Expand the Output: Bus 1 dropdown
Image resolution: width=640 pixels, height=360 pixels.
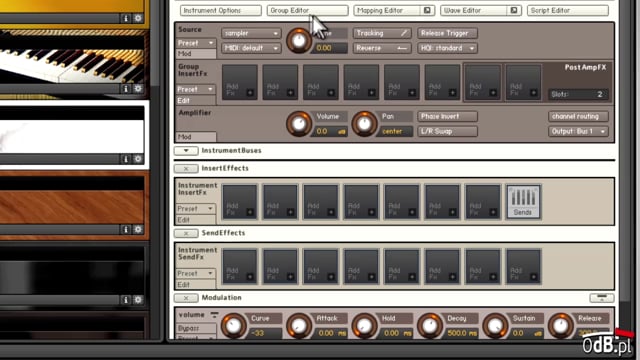click(578, 131)
